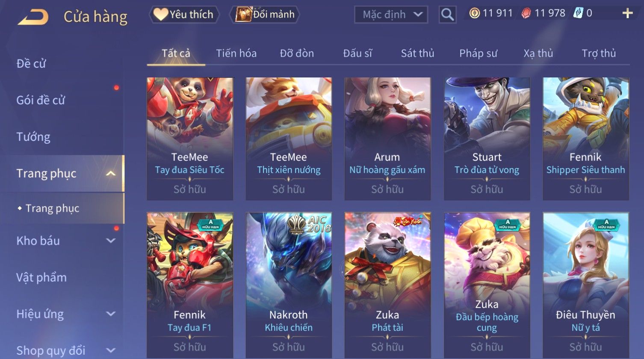Select the Nakroth Khiêu chiến skin card
This screenshot has height=359, width=644.
[289, 285]
